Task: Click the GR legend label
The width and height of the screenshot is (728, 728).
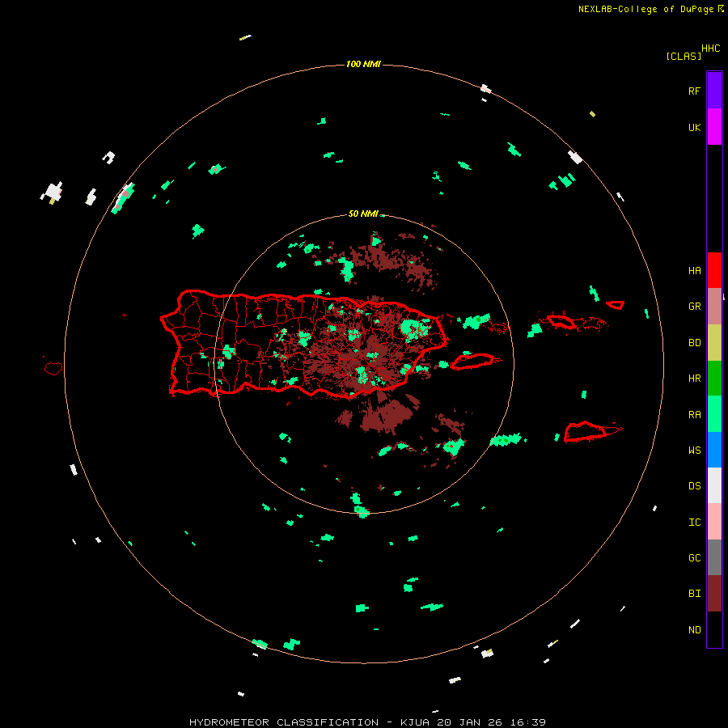Action: point(694,307)
